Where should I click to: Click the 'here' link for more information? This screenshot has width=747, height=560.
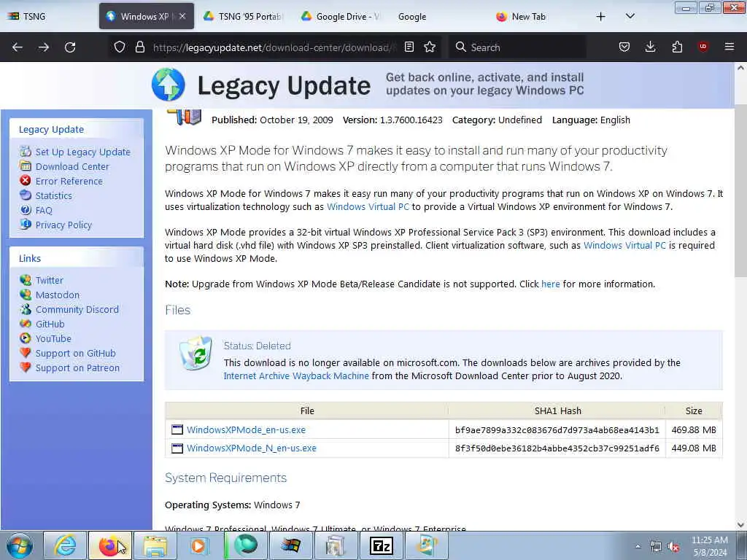(550, 284)
